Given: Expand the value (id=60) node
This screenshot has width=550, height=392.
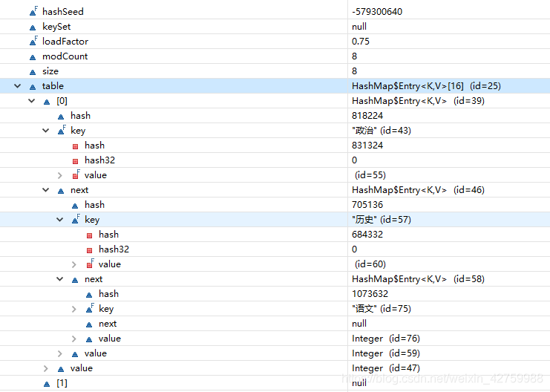Looking at the screenshot, I should click(x=74, y=264).
